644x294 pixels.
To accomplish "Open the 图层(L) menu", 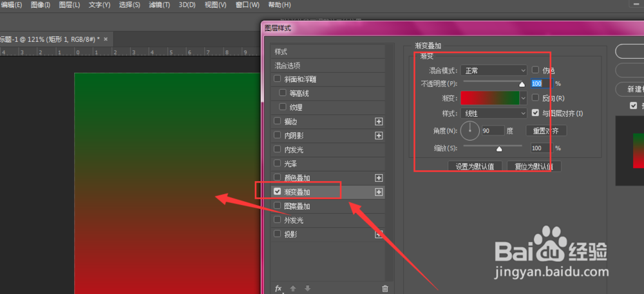I will pos(70,5).
